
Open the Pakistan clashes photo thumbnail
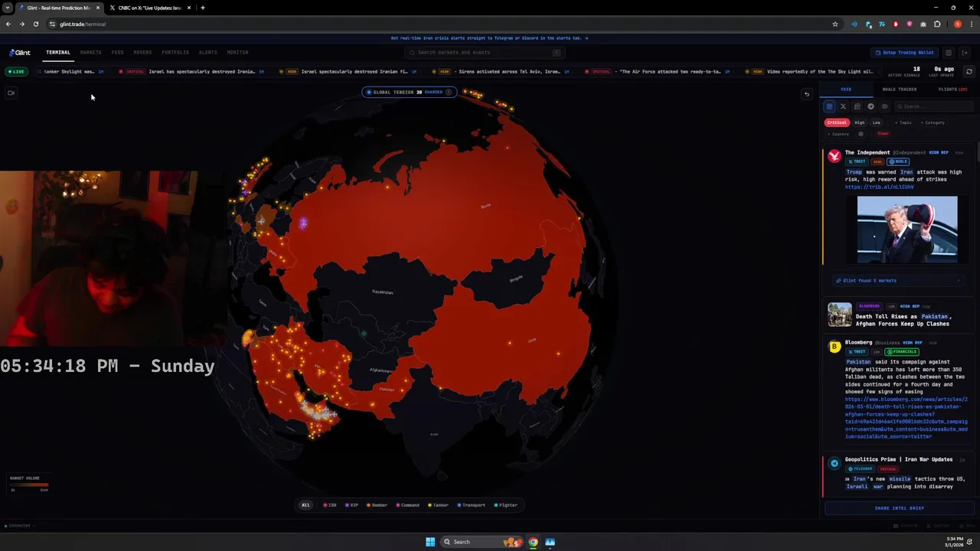tap(839, 315)
